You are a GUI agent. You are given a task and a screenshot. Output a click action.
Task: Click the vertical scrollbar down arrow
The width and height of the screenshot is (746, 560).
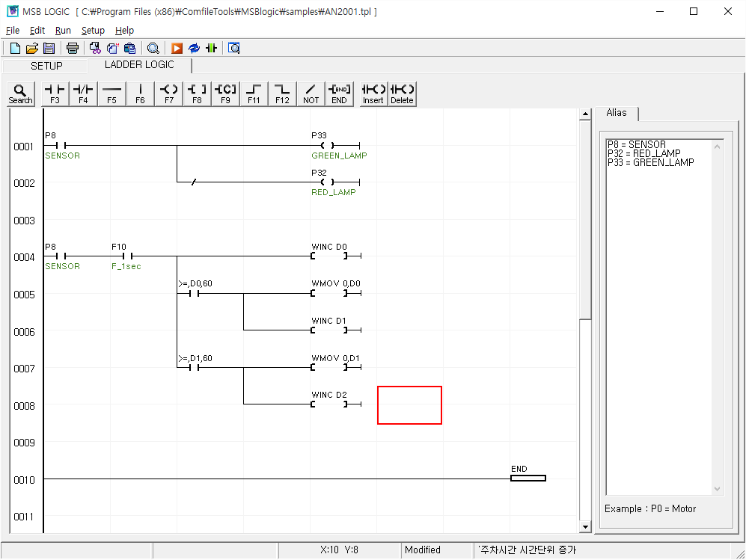coord(586,526)
